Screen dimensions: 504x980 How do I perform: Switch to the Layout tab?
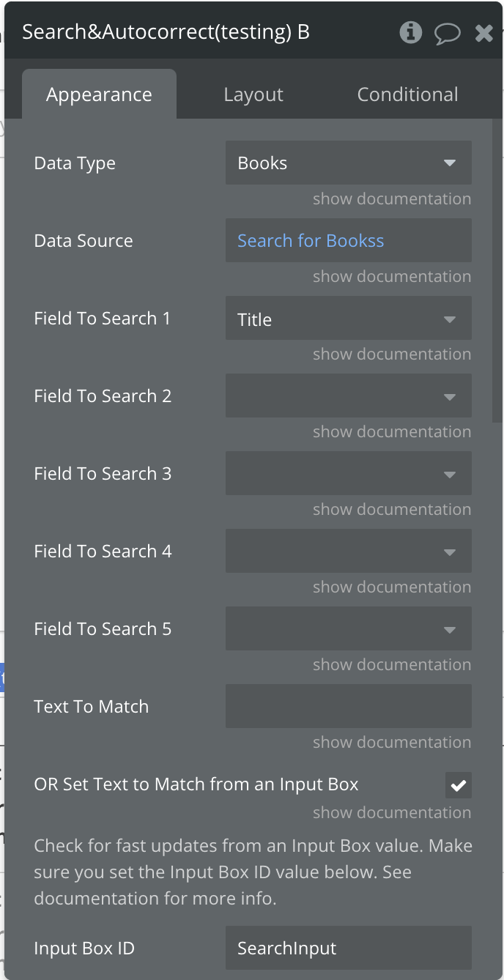(253, 94)
